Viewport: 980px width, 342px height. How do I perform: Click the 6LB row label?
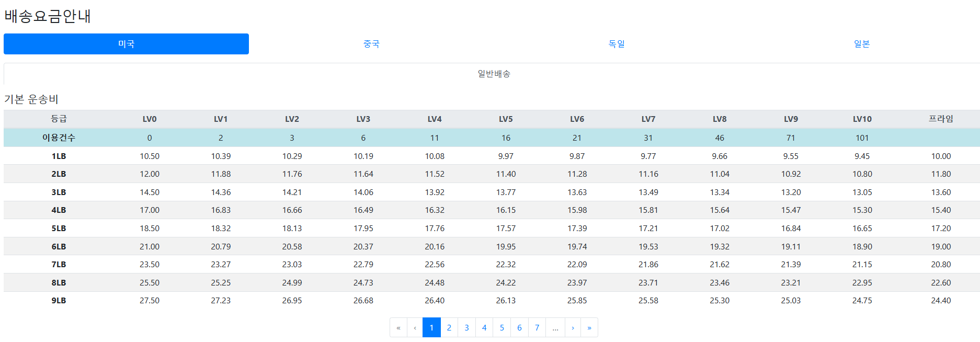click(x=59, y=246)
